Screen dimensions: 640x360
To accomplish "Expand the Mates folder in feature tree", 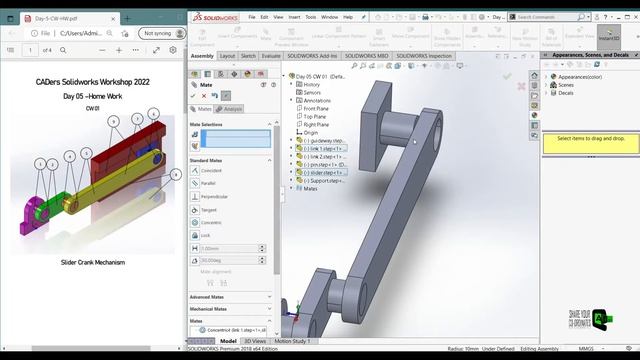I will click(x=291, y=189).
